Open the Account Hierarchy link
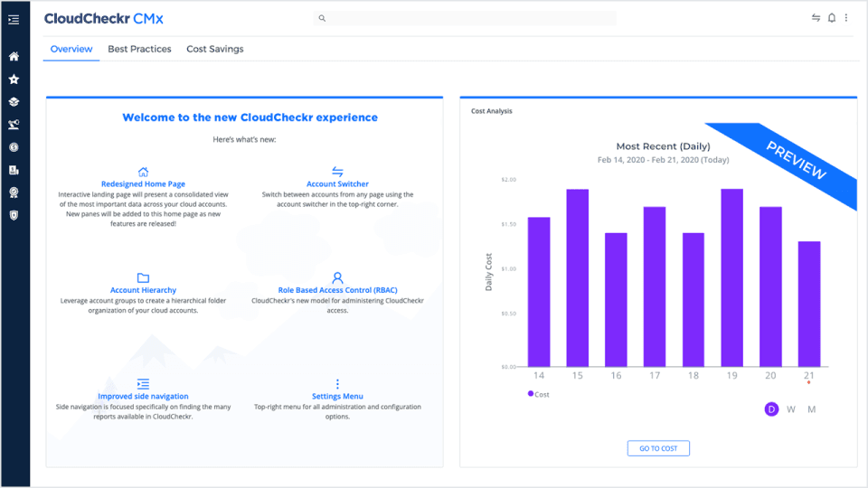This screenshot has height=488, width=868. pyautogui.click(x=144, y=290)
